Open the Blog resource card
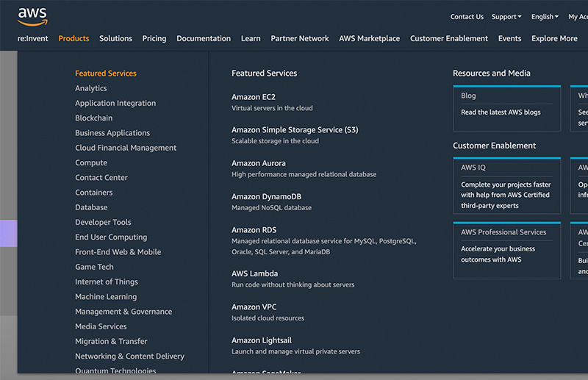The height and width of the screenshot is (380, 588). pyautogui.click(x=507, y=108)
